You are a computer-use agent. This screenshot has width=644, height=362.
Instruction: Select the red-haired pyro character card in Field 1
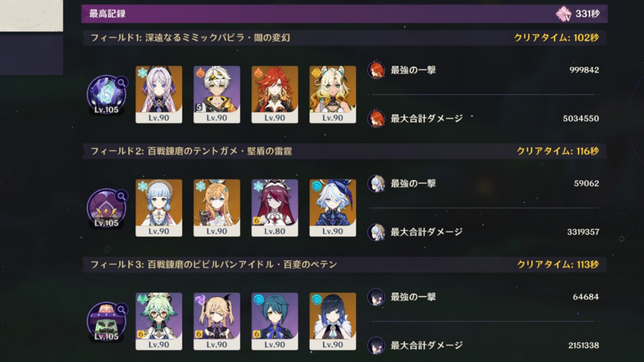pos(275,94)
